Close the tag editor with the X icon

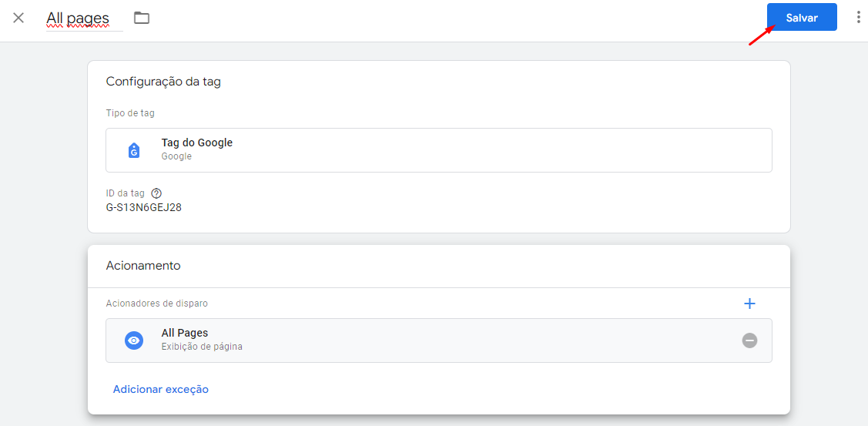coord(18,18)
